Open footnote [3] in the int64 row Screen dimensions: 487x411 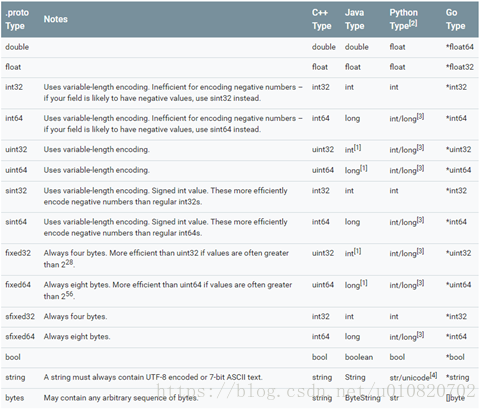(420, 116)
